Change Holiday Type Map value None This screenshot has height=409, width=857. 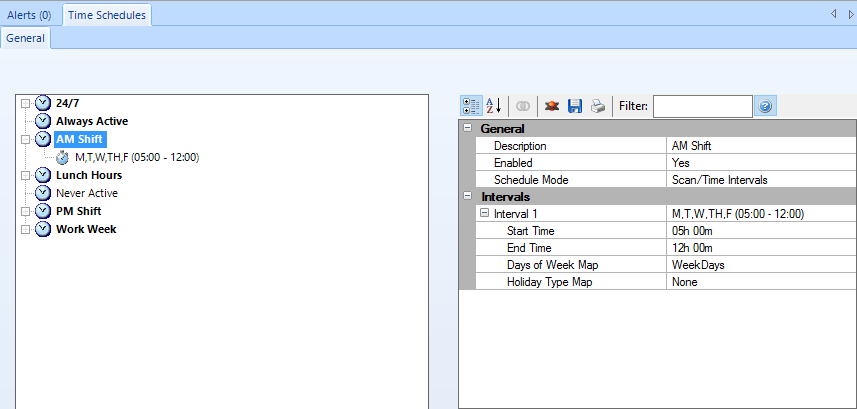pyautogui.click(x=761, y=282)
